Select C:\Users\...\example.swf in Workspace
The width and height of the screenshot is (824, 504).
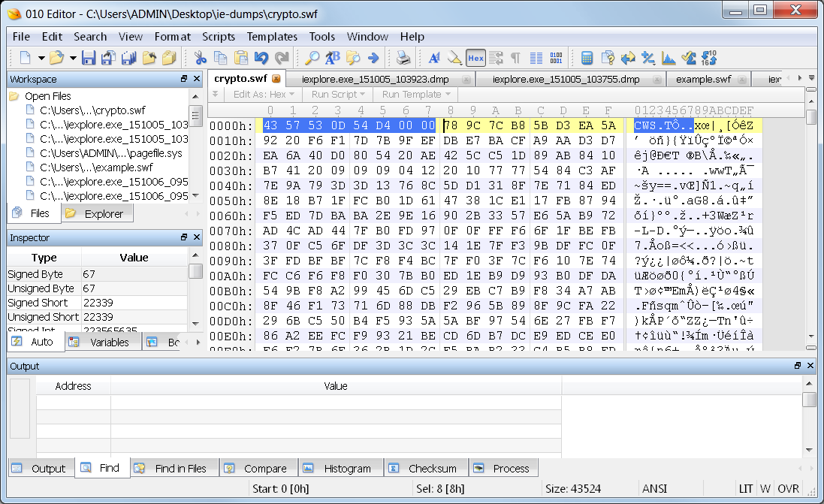pos(96,167)
